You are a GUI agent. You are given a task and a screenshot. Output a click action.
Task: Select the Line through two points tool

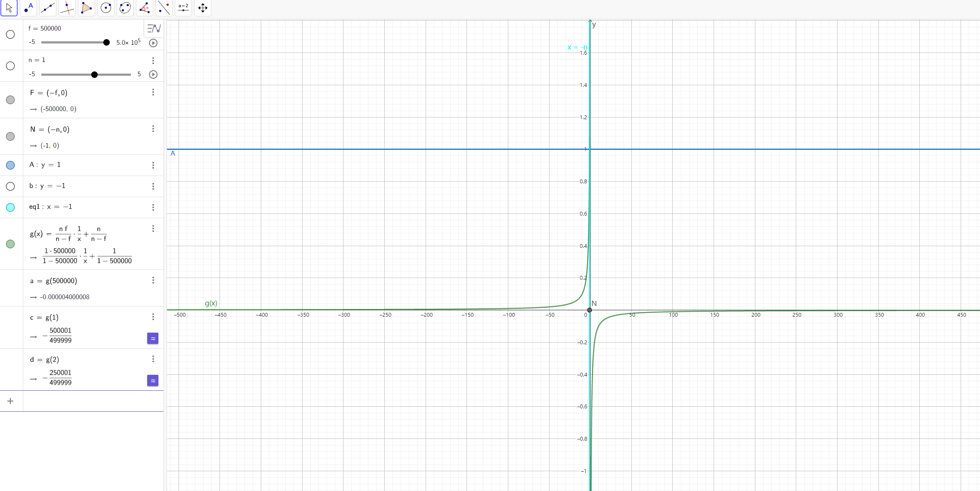pos(48,8)
